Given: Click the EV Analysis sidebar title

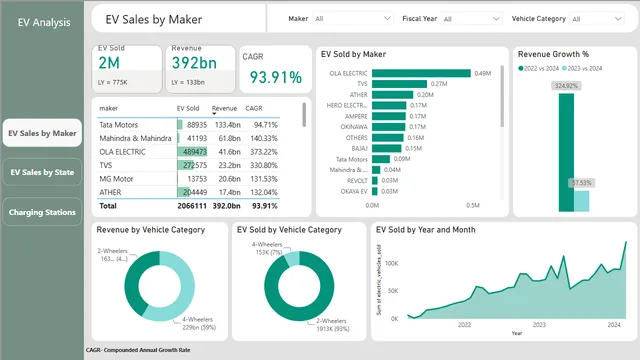Looking at the screenshot, I should coord(44,22).
